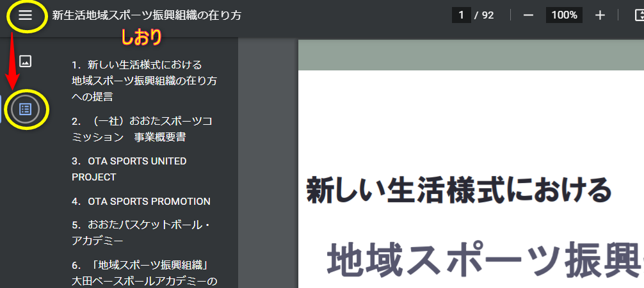Screen dimensions: 644x288
Task: Open the page thumbnails view in the sidebar
Action: click(25, 61)
